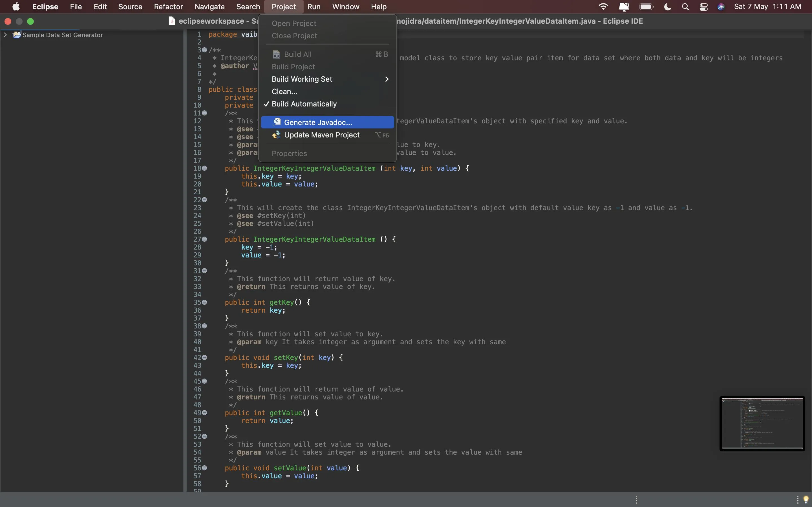This screenshot has height=507, width=812.
Task: Expand the Sample Data Set Generator tree node
Action: 5,35
